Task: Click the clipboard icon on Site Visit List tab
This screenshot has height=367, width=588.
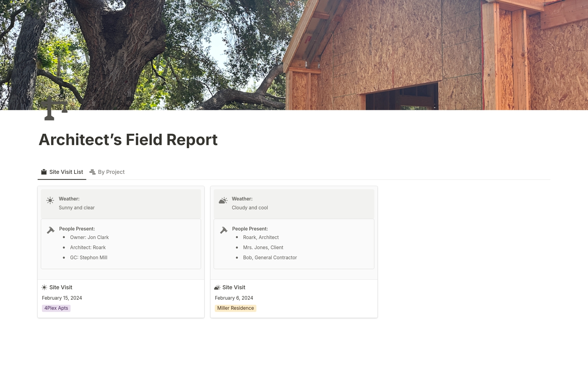Action: tap(44, 172)
